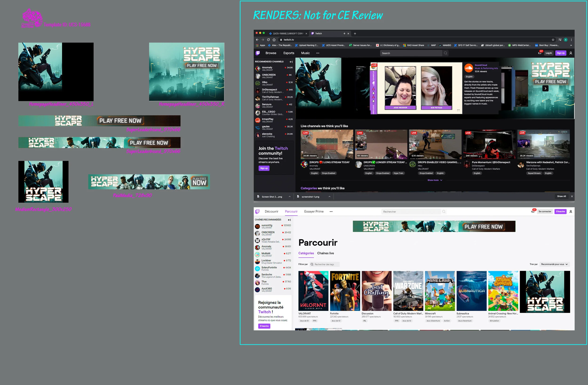Toggle Drops Enabled tag under ONSCREEN's stream
Viewport: 588px width, 385px height.
coord(383,173)
